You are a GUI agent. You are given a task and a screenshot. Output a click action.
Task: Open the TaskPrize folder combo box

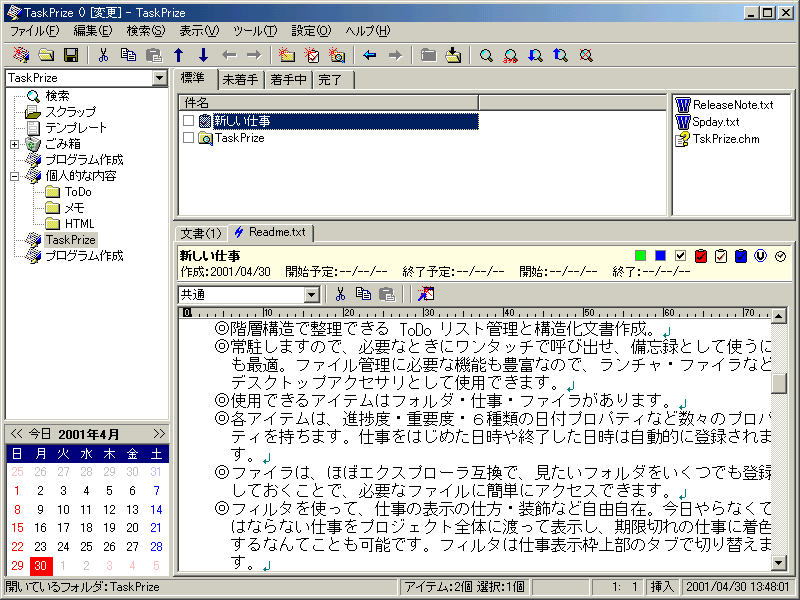pos(159,78)
